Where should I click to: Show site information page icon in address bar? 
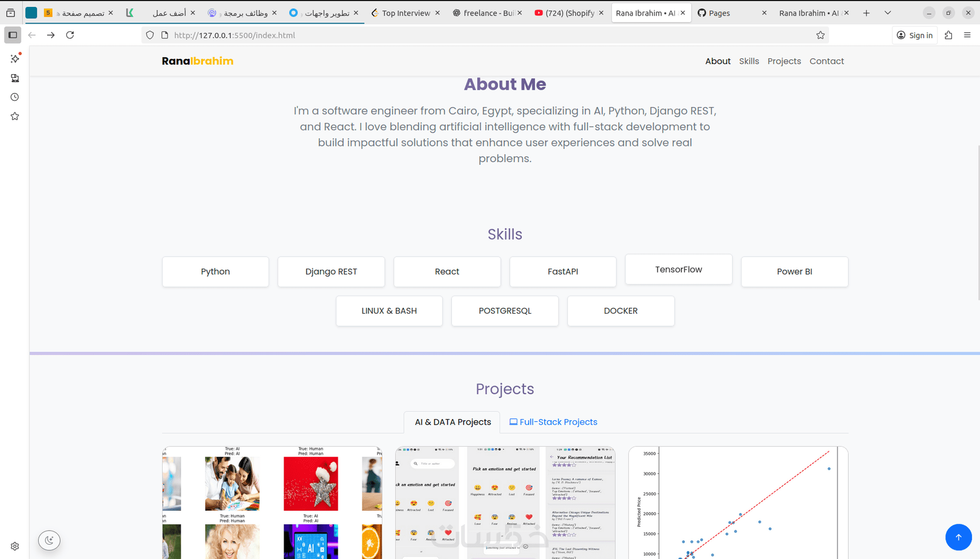165,35
